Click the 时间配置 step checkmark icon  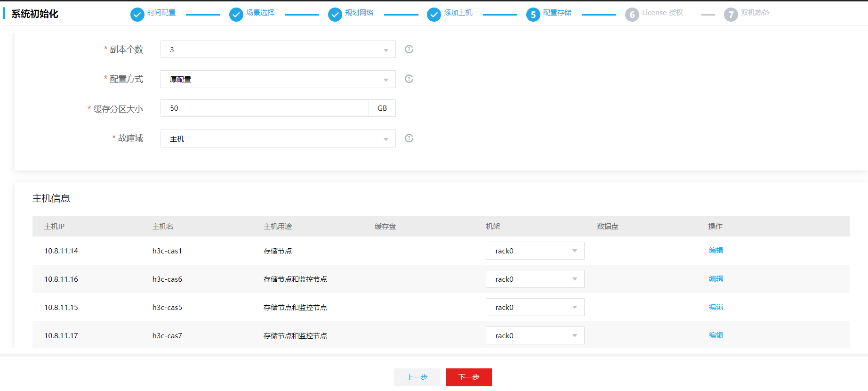pyautogui.click(x=137, y=15)
